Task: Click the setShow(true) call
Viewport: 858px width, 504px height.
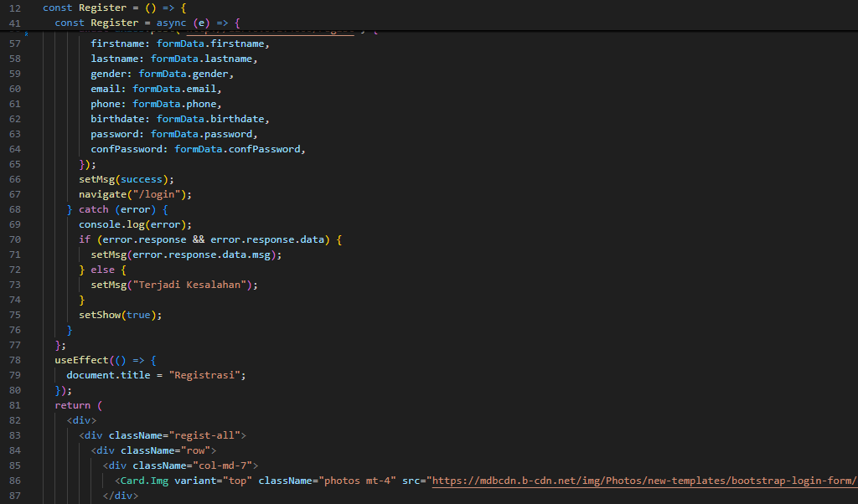Action: click(x=119, y=315)
